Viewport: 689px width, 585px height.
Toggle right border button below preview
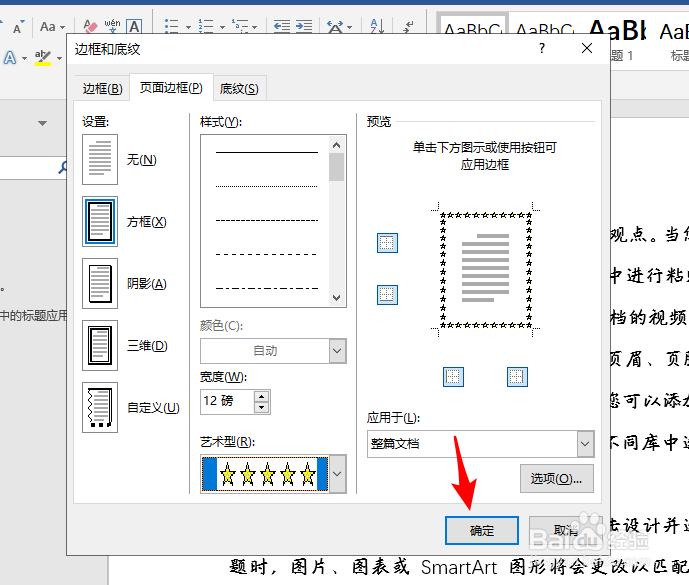click(517, 377)
